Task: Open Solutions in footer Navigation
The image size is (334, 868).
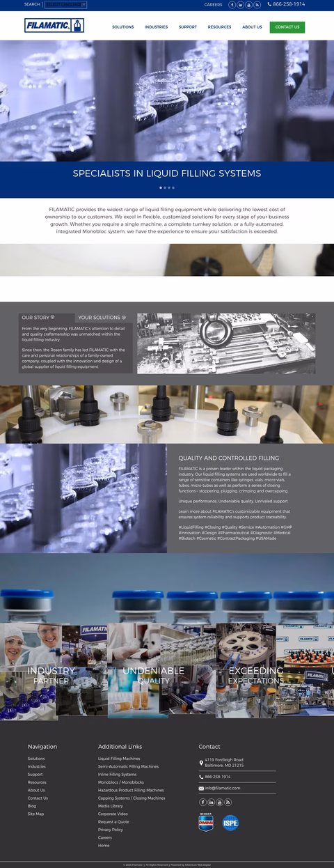Action: (36, 759)
